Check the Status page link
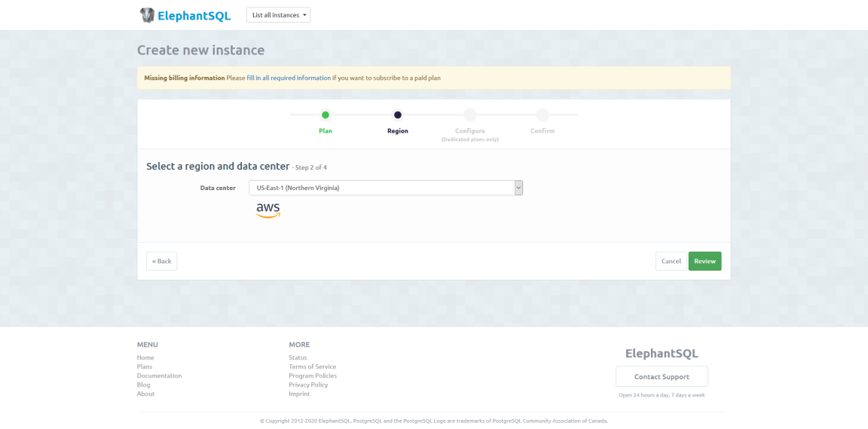 [x=298, y=357]
